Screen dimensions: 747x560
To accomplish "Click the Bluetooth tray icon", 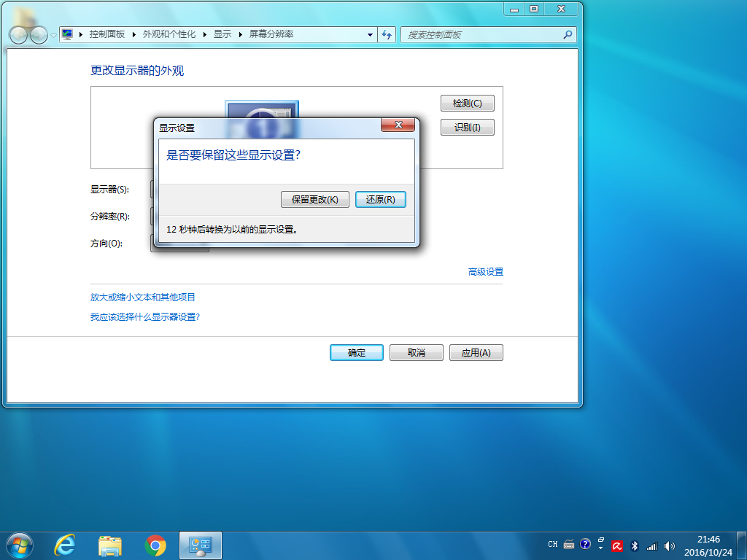I will coord(635,546).
